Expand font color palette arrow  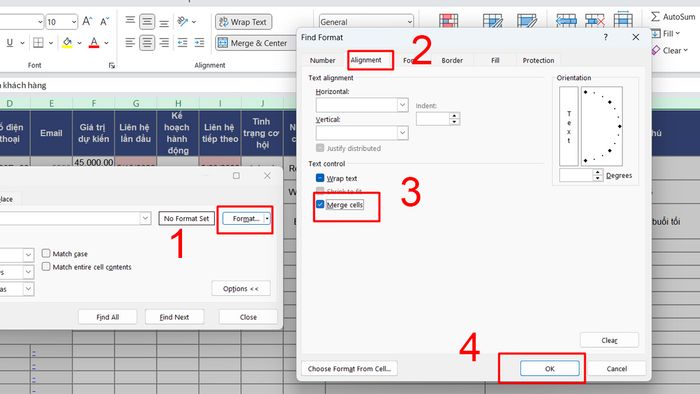(x=106, y=43)
